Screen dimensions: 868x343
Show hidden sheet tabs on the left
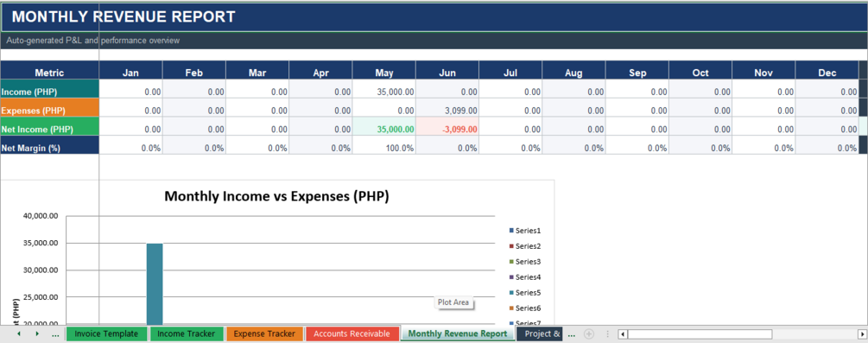pos(54,334)
